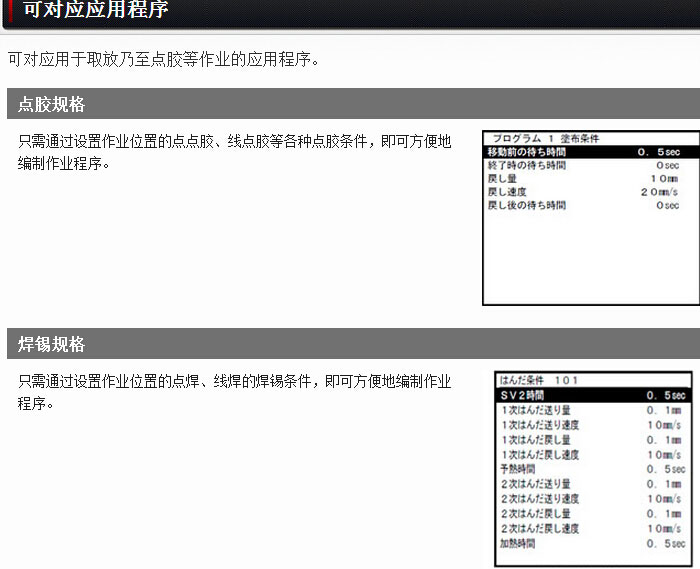The image size is (700, 569).
Task: Select the 1次はんだ戻し量 row
Action: (x=592, y=440)
